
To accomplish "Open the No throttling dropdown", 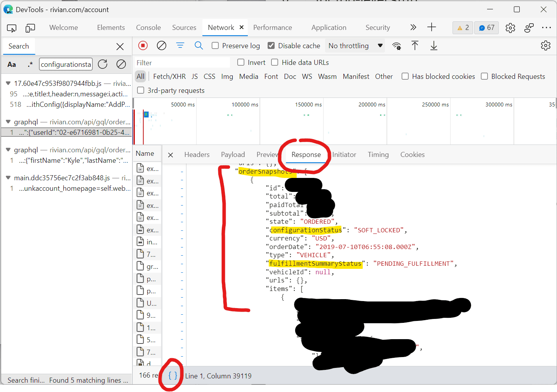I will click(x=355, y=46).
